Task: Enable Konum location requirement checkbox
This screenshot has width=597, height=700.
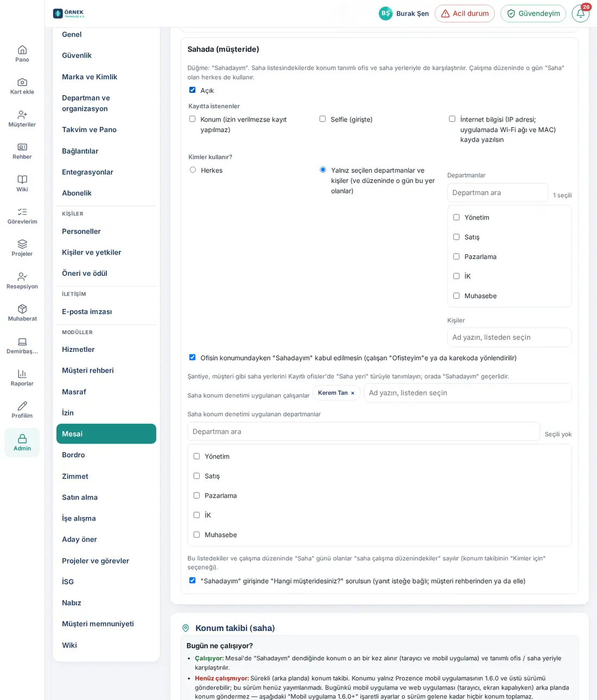Action: click(x=192, y=119)
